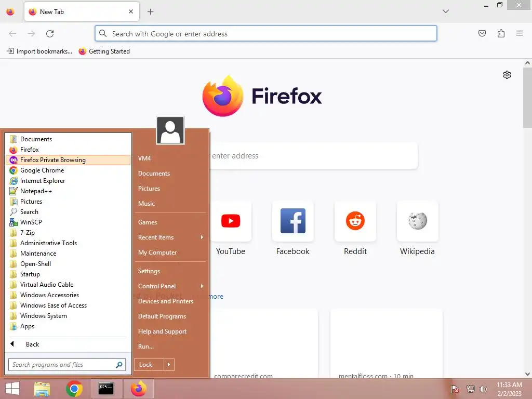Click the Start menu search magnifier icon
Image resolution: width=532 pixels, height=399 pixels.
pyautogui.click(x=119, y=365)
